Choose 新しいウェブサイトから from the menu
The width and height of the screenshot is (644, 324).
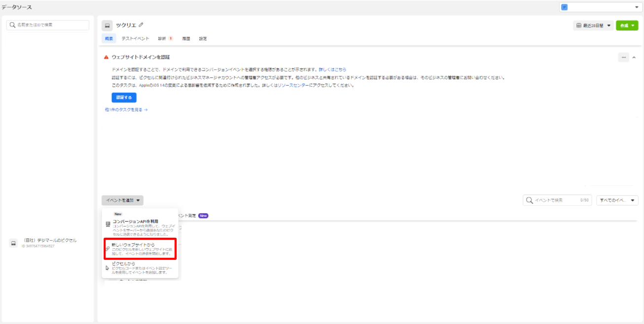pyautogui.click(x=140, y=249)
